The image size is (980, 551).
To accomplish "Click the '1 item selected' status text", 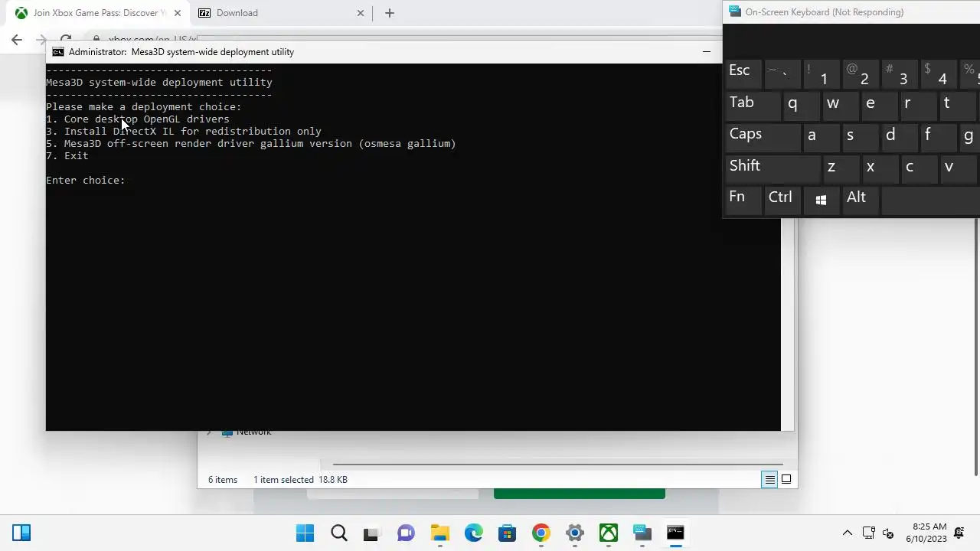I will pos(283,480).
